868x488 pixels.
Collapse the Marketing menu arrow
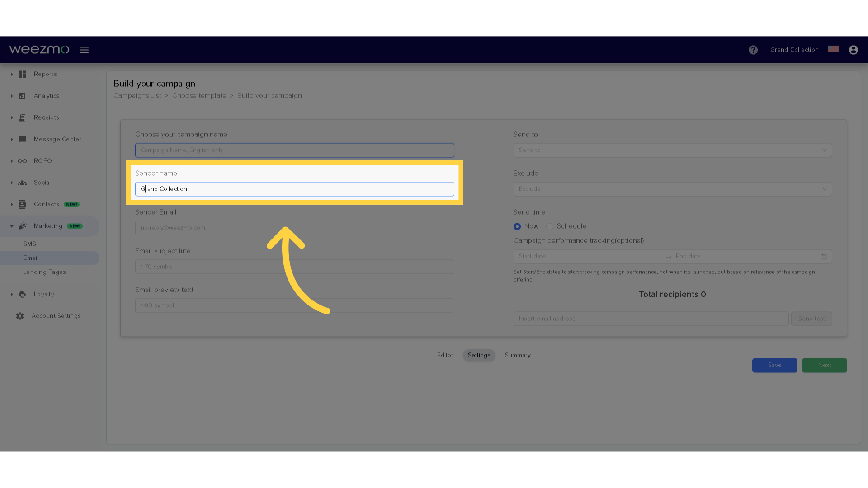coord(12,226)
